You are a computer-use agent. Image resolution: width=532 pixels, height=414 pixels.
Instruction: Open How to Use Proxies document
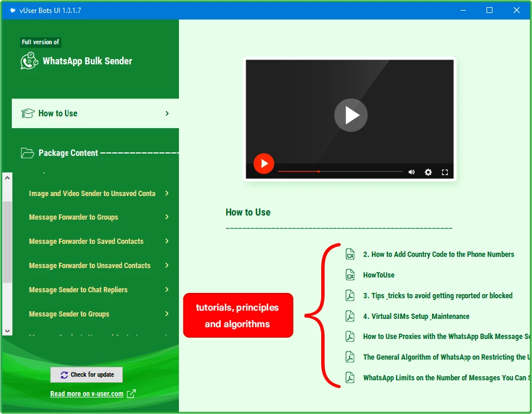click(446, 336)
